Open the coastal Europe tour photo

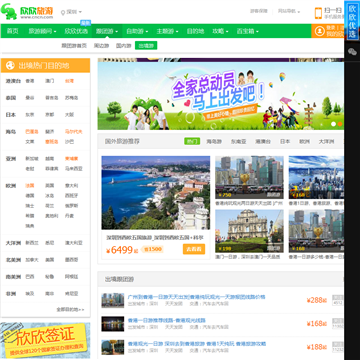(x=156, y=193)
